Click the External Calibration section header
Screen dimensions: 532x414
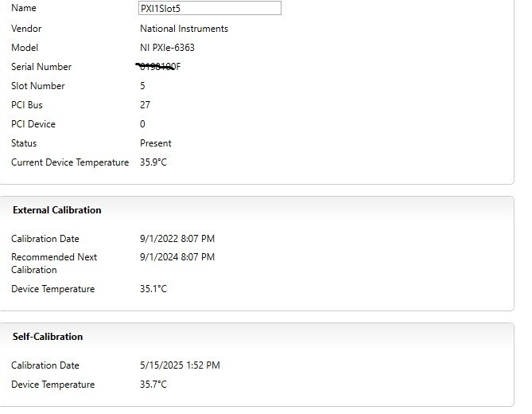57,210
